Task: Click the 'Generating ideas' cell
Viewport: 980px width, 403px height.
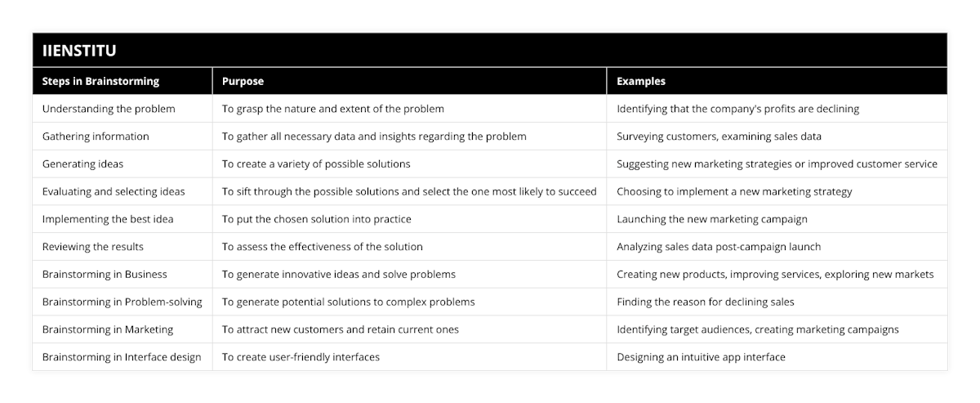Action: (82, 163)
